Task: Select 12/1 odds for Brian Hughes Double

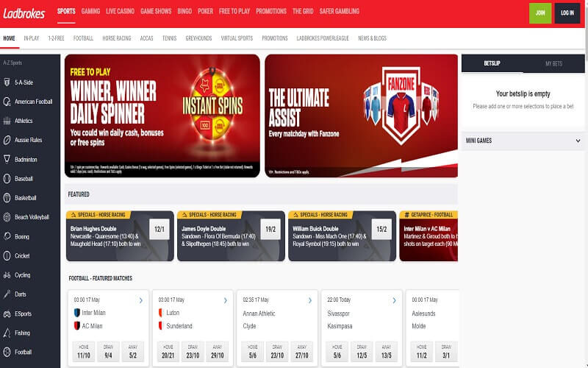Action: click(159, 229)
